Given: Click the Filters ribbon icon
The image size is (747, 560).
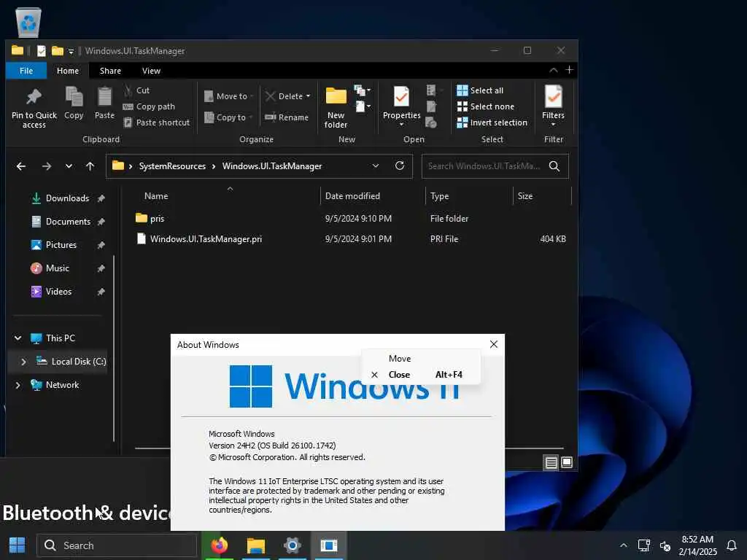Looking at the screenshot, I should (x=553, y=105).
